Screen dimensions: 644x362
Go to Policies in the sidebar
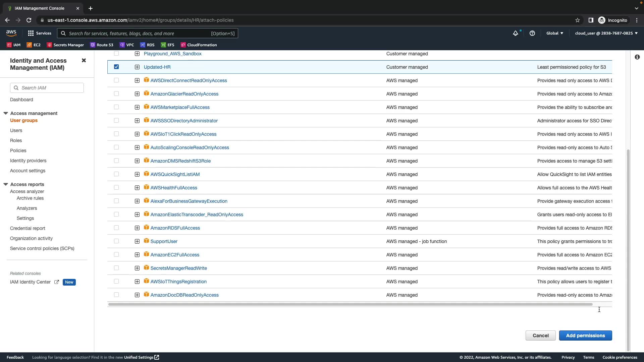pyautogui.click(x=18, y=150)
